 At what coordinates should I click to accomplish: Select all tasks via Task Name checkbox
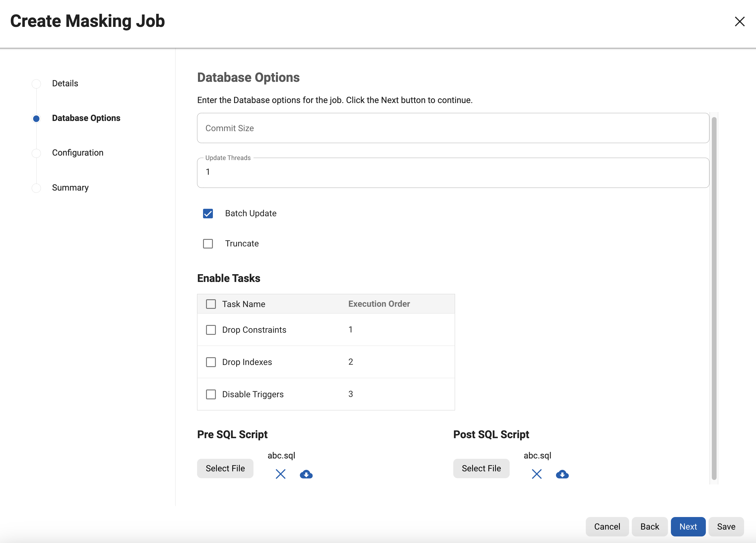[x=211, y=304]
